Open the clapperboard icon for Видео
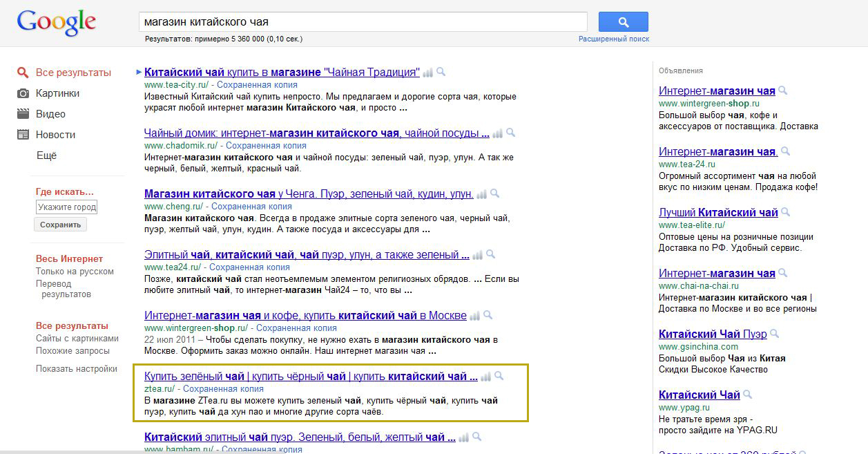 [x=23, y=114]
